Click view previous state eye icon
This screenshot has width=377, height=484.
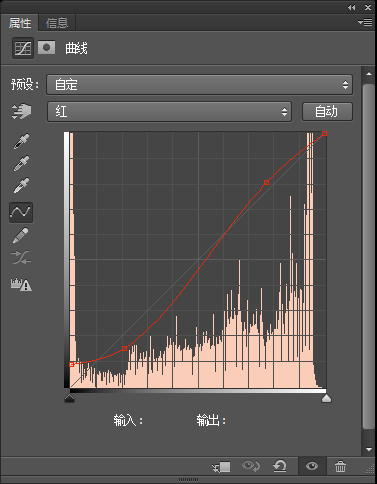pos(251,466)
